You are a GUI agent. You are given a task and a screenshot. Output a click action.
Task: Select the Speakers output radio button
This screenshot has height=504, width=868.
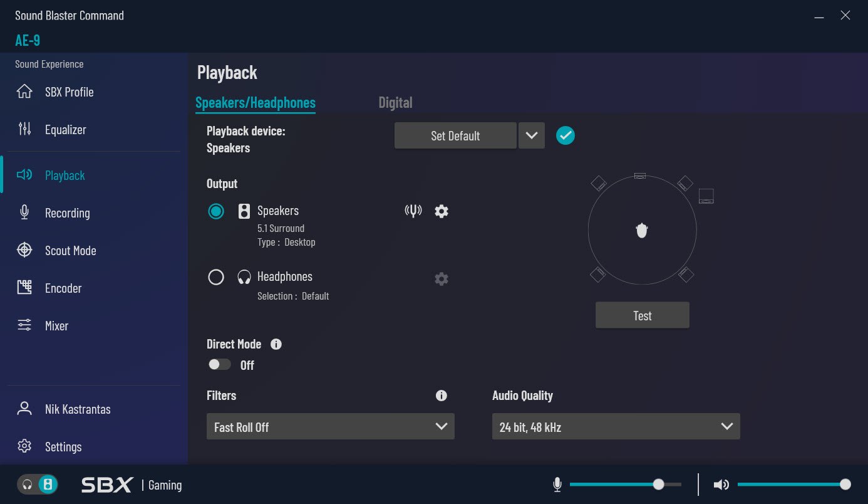tap(216, 211)
